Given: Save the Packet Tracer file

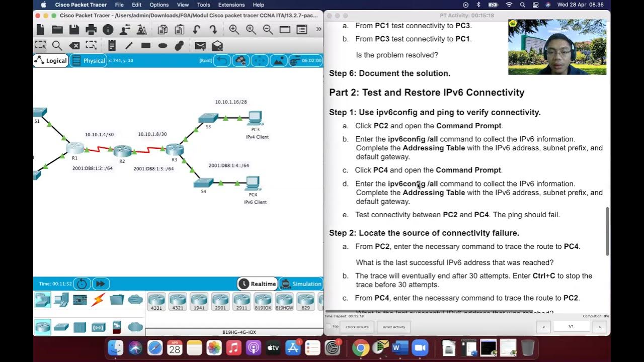Looking at the screenshot, I should 74,30.
